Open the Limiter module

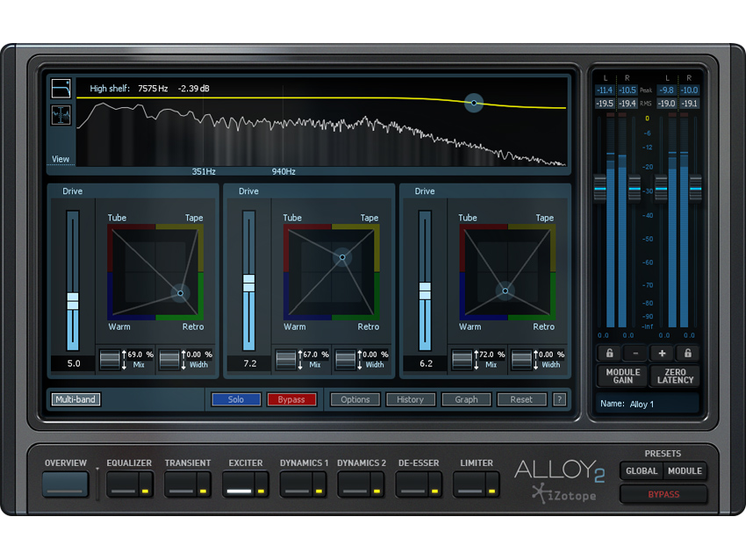click(x=470, y=484)
